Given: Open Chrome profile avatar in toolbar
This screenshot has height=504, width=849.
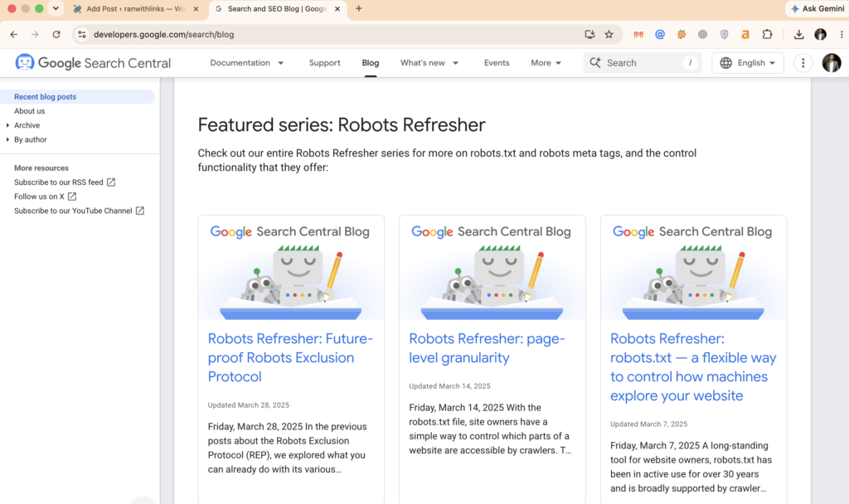Looking at the screenshot, I should 820,34.
